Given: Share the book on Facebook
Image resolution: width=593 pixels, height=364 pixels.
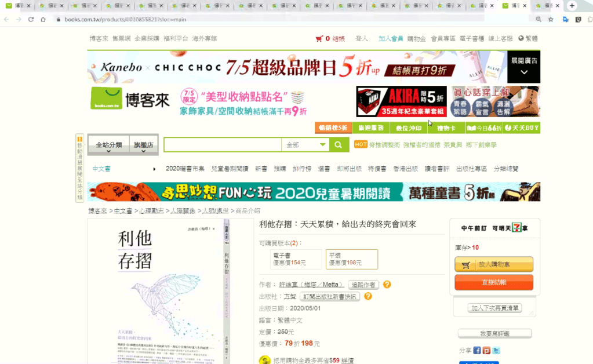Looking at the screenshot, I should coord(477,350).
